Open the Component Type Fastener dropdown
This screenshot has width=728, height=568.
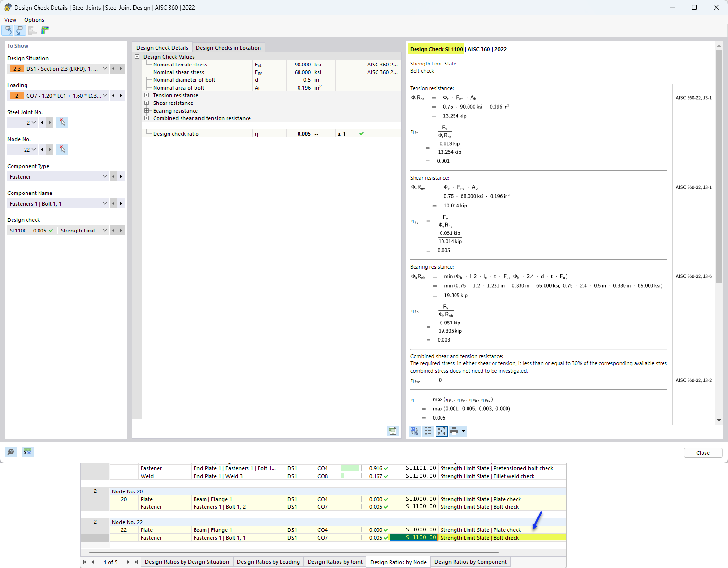105,177
